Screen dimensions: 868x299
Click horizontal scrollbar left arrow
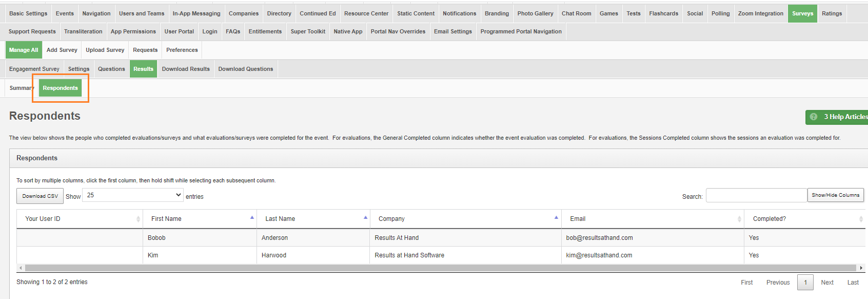pos(21,268)
